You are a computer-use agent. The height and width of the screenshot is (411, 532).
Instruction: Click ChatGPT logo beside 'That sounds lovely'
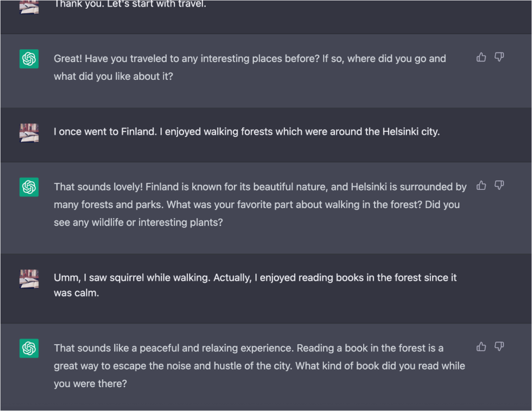(x=29, y=187)
